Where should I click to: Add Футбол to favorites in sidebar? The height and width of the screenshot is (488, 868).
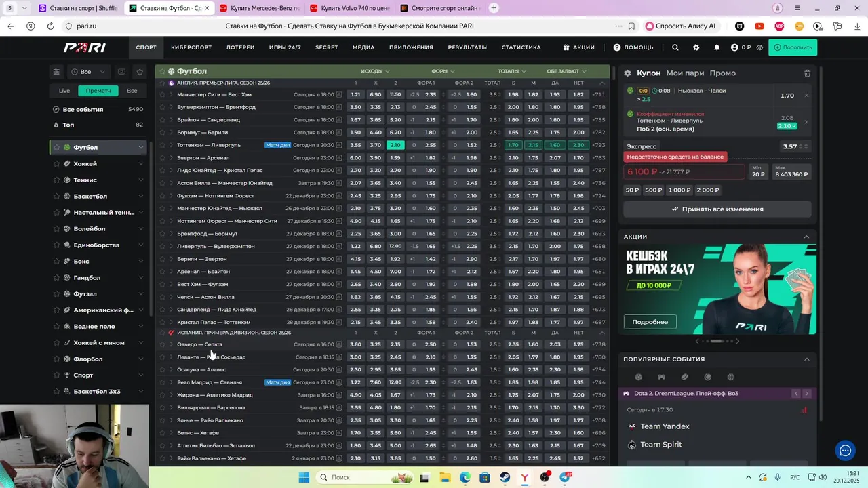click(57, 147)
